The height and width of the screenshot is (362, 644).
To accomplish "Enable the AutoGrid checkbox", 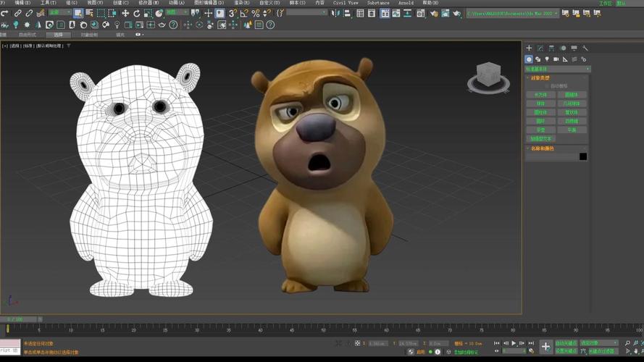I will (x=547, y=86).
